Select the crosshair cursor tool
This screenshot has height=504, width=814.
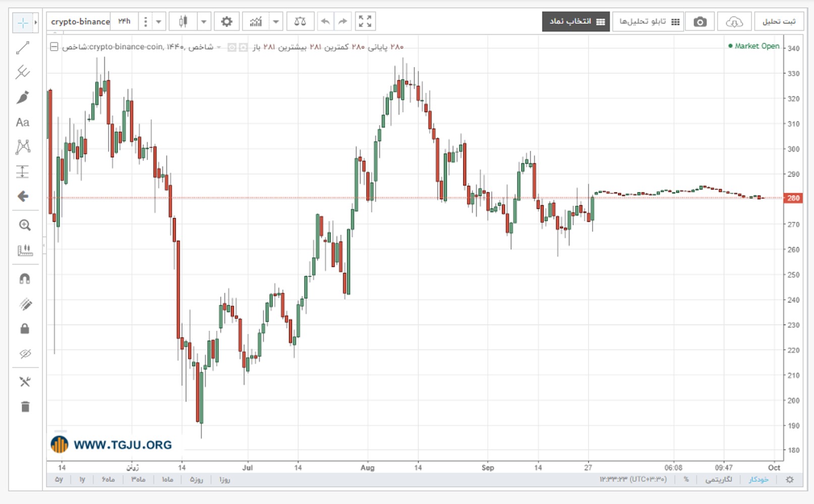click(23, 23)
